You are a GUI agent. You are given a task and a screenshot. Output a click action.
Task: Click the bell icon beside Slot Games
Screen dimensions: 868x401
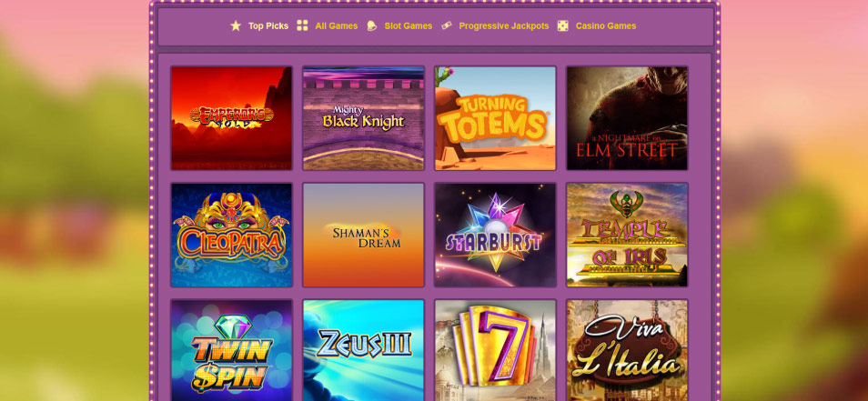tap(371, 26)
